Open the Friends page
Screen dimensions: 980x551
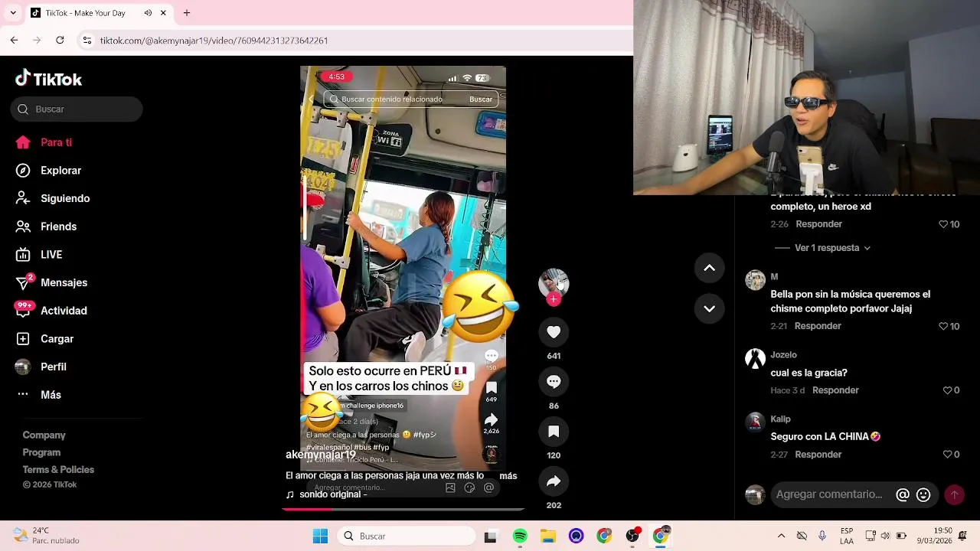(x=46, y=227)
